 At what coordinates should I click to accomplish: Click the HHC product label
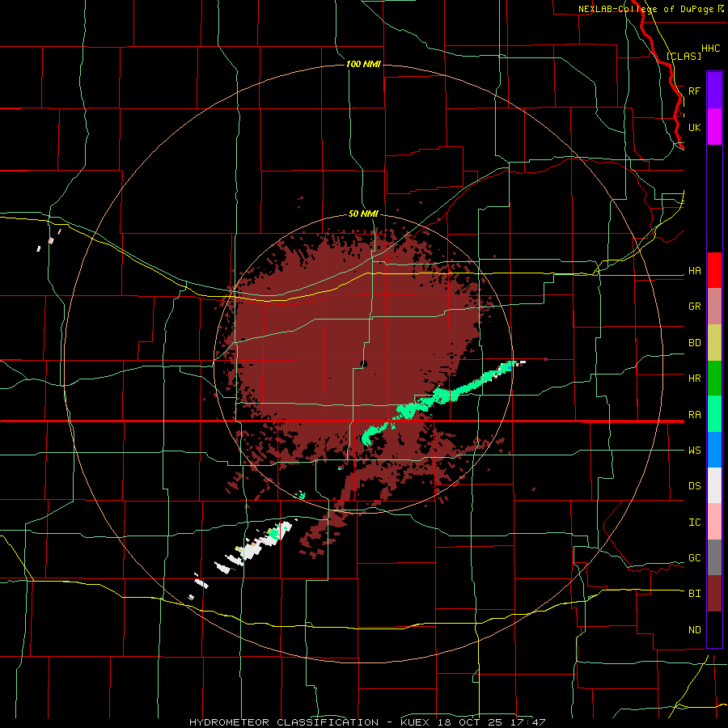(710, 49)
